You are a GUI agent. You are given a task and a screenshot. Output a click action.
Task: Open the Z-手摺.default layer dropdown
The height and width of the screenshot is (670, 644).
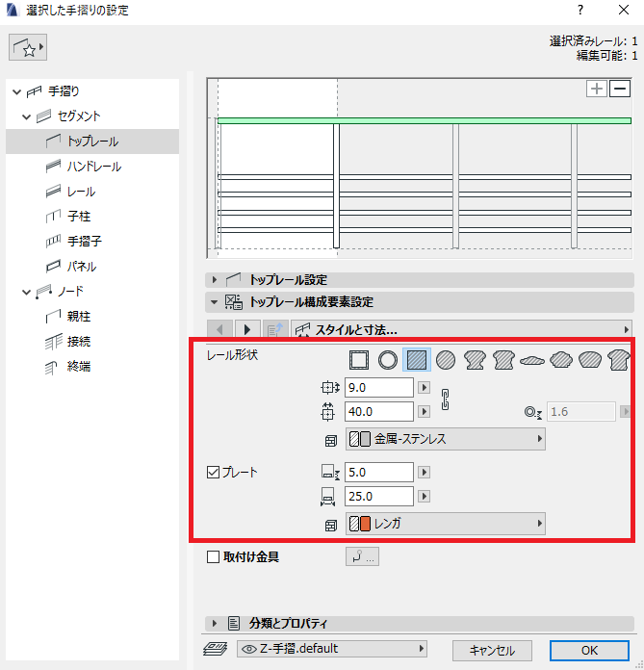(332, 649)
